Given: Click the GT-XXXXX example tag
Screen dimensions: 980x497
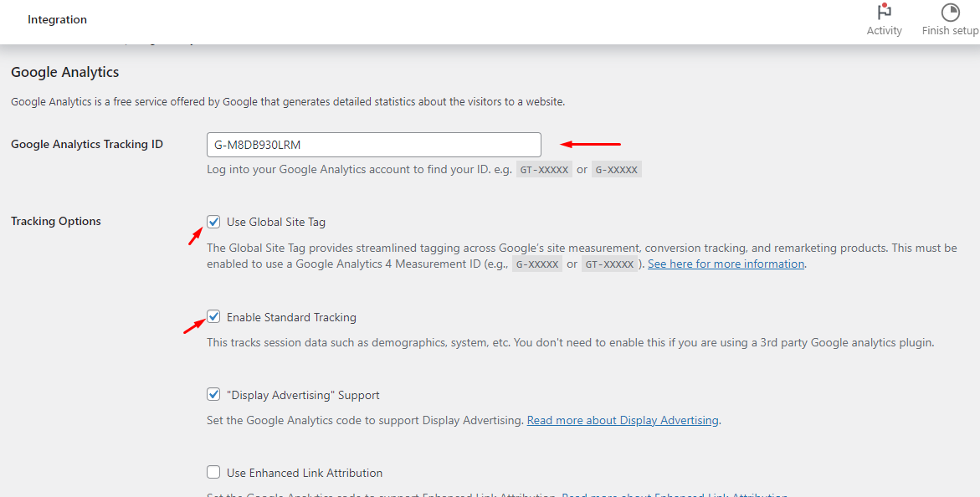Looking at the screenshot, I should [x=544, y=169].
